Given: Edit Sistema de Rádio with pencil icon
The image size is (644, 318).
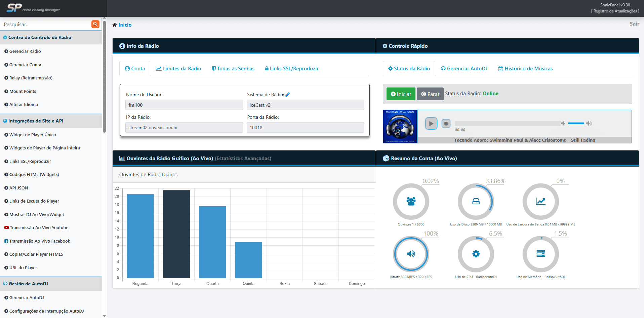Looking at the screenshot, I should 288,95.
